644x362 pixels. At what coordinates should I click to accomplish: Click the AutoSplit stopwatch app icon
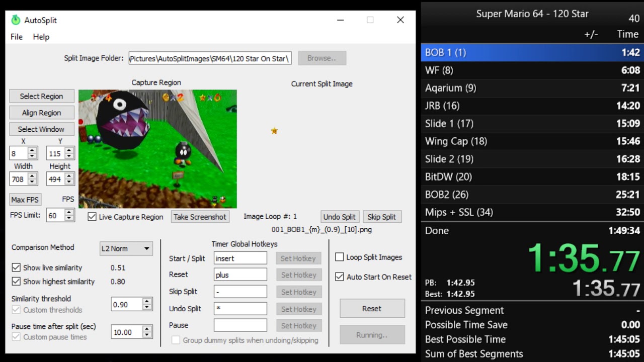pos(16,20)
